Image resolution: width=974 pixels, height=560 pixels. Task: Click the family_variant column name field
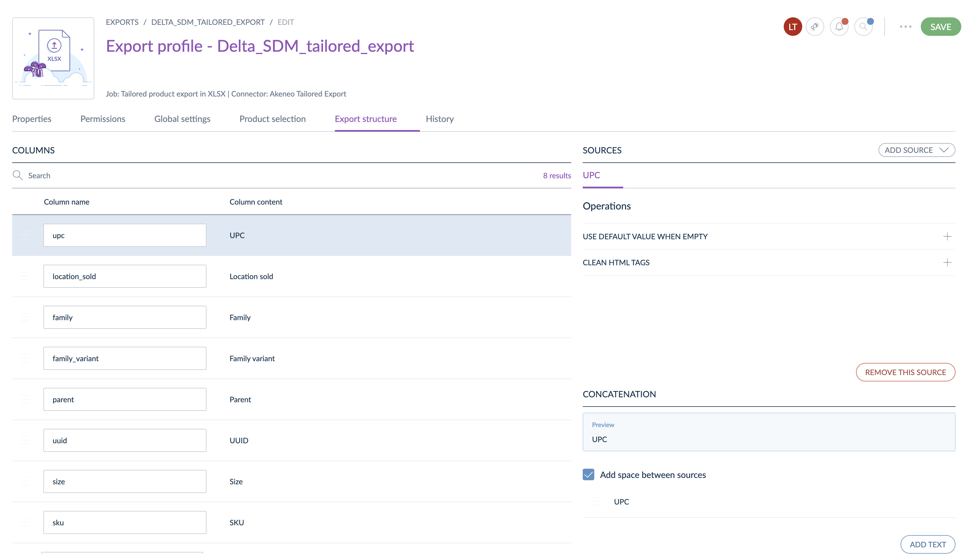pos(125,359)
